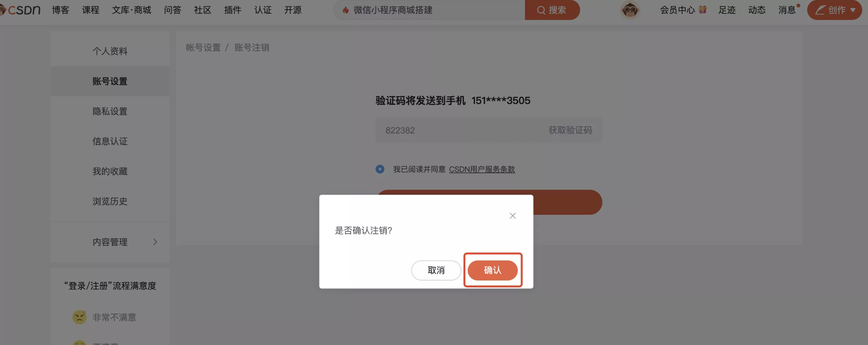868x345 pixels.
Task: Click the gift icon beside 会员中心
Action: [702, 10]
